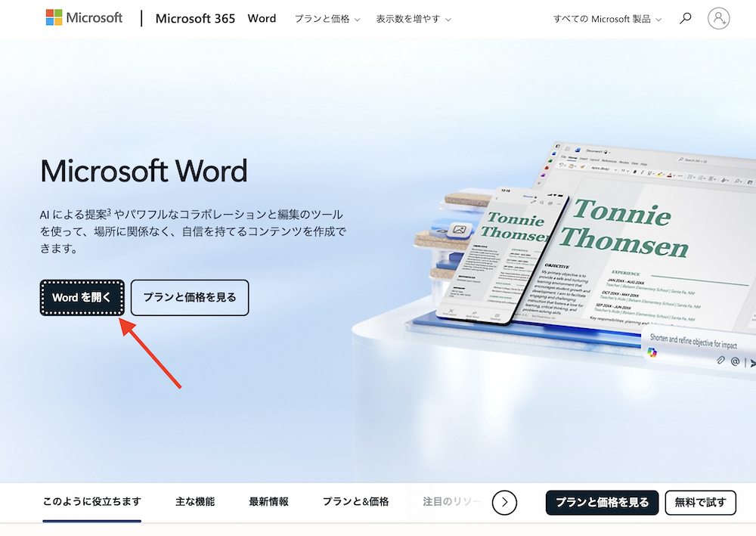This screenshot has height=536, width=756.
Task: Click the 無料で試す button
Action: coord(700,502)
